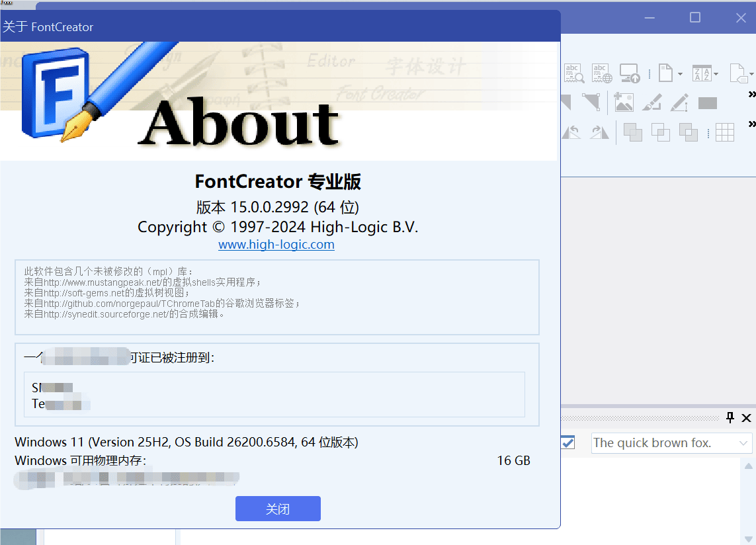Select the import image icon
This screenshot has height=545, width=756.
(x=624, y=103)
